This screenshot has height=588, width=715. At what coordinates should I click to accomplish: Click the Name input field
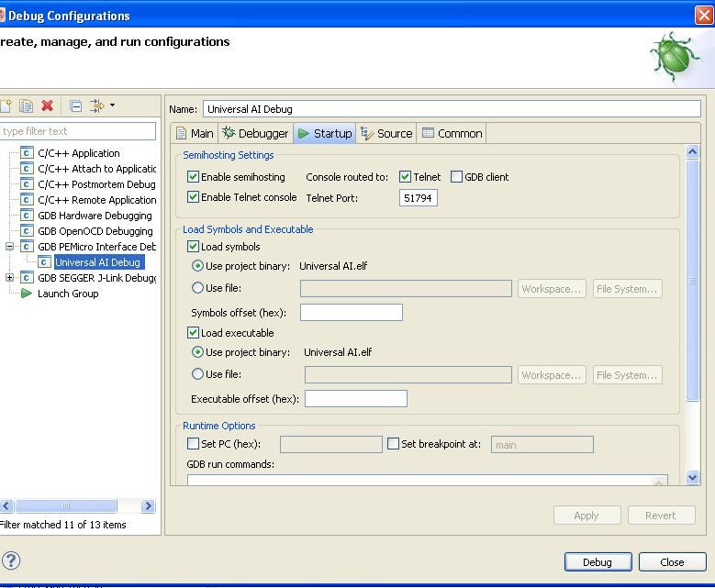click(452, 109)
